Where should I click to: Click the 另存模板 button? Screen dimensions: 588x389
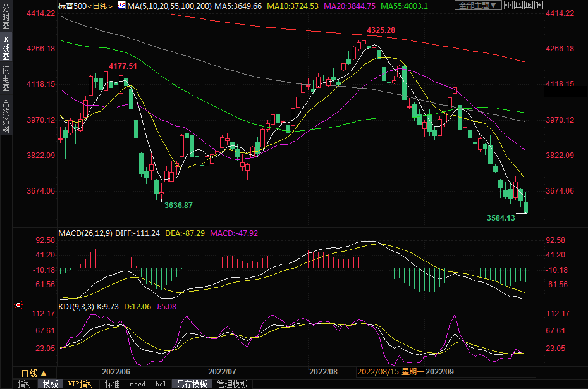(192, 384)
